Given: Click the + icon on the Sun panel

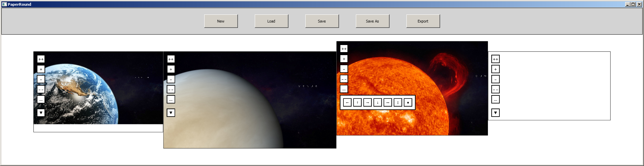Looking at the screenshot, I should [344, 59].
